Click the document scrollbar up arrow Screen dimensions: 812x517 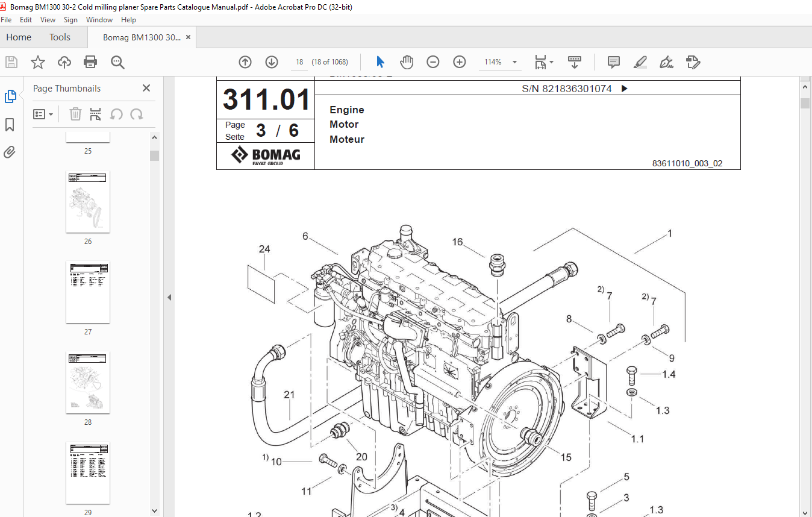tap(805, 87)
